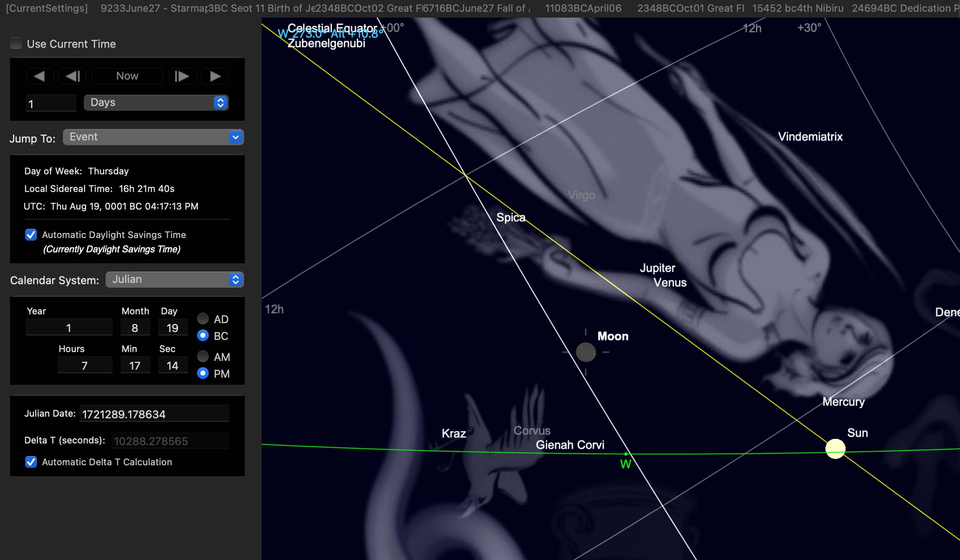Screen dimensions: 960x560
Task: Open the 11083BCApril06 tab
Action: [x=583, y=8]
